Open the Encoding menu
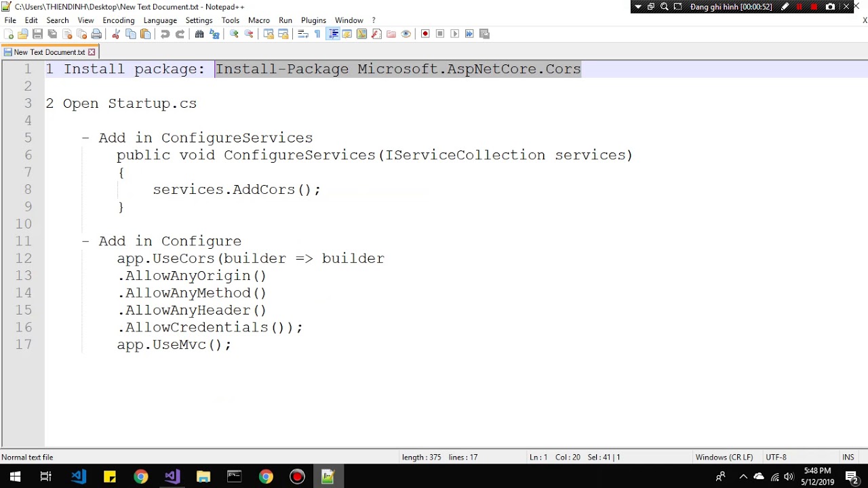Screen dimensions: 868x488 [x=119, y=20]
